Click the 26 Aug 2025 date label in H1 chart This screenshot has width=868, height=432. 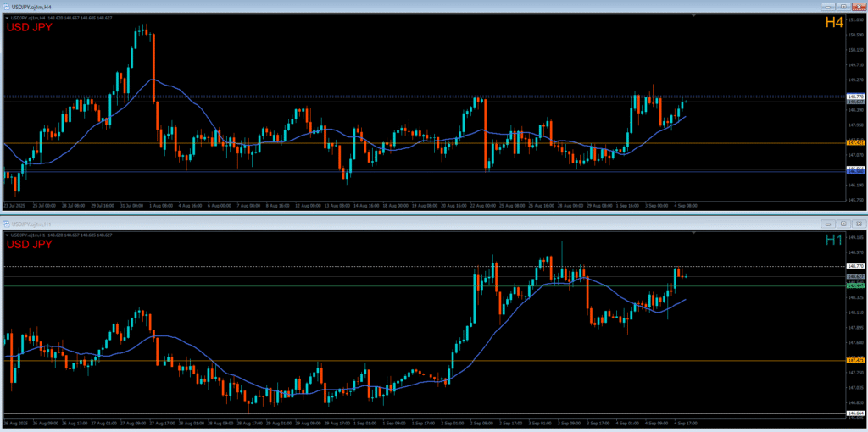click(x=14, y=423)
